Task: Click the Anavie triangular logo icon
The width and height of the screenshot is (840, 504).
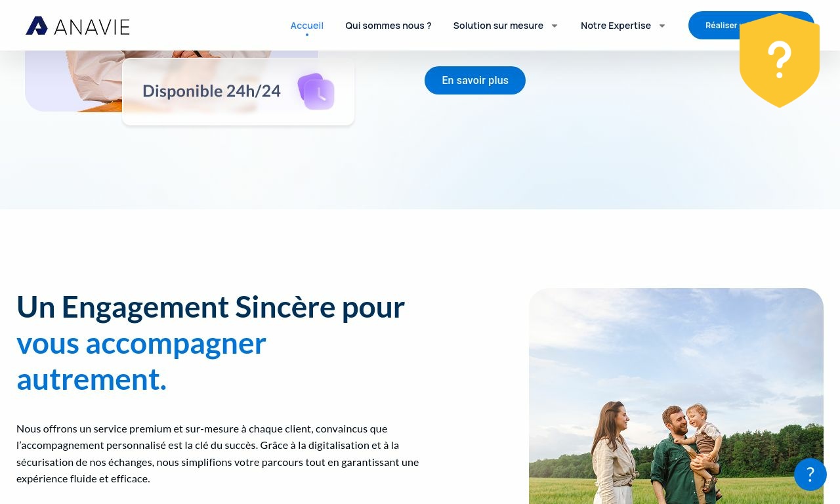Action: (37, 26)
